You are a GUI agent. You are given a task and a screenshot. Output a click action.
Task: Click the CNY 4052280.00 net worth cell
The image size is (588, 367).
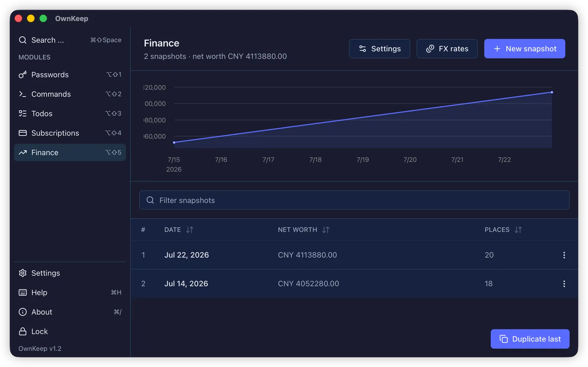click(x=309, y=283)
